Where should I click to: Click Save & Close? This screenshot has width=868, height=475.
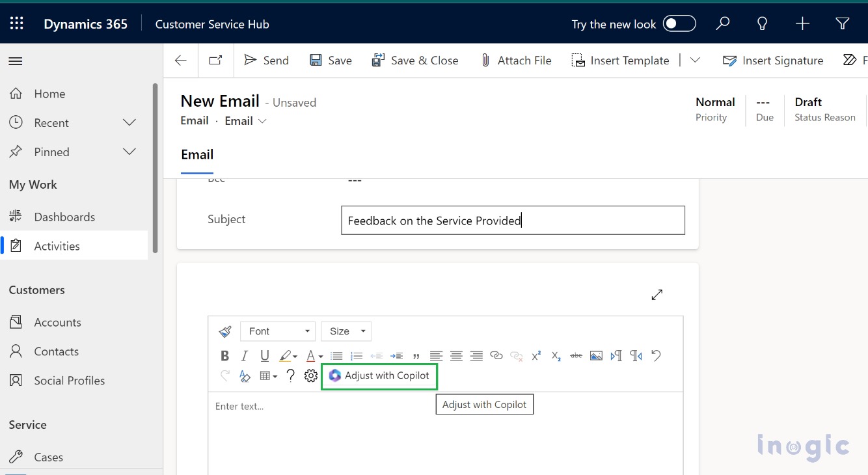415,61
